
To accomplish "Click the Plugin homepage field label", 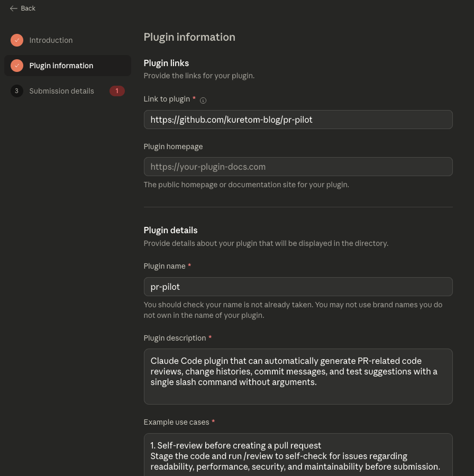I will (173, 147).
